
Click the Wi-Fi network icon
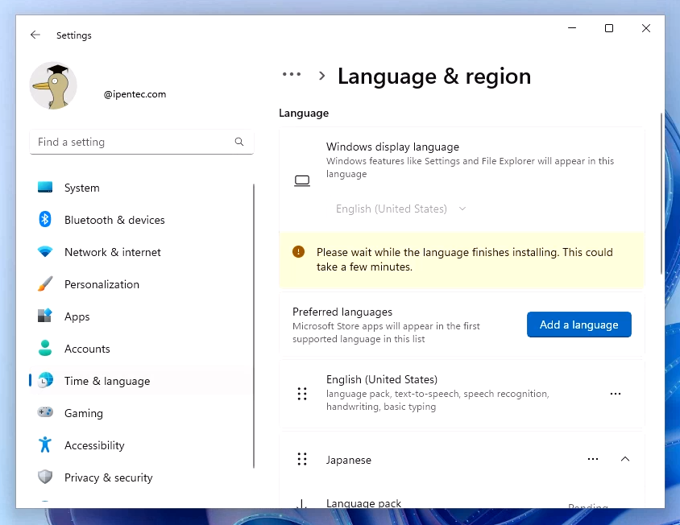[45, 251]
